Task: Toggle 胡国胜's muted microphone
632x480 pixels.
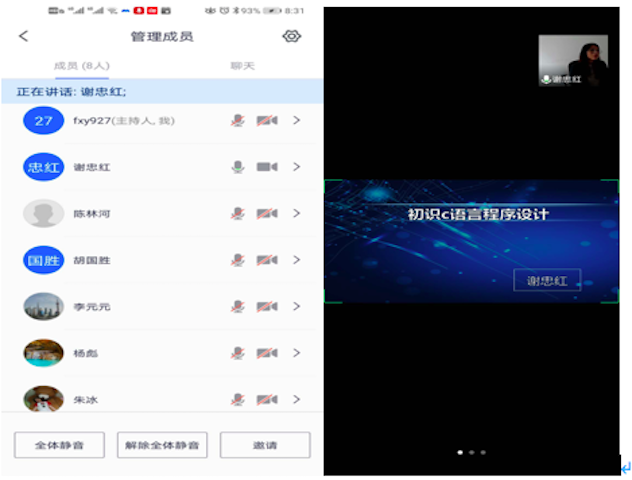Action: [237, 260]
